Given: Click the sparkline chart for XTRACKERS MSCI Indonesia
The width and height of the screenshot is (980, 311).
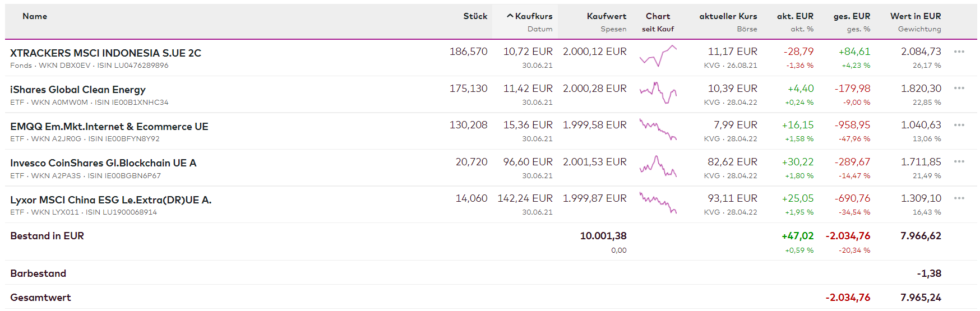Looking at the screenshot, I should click(658, 56).
